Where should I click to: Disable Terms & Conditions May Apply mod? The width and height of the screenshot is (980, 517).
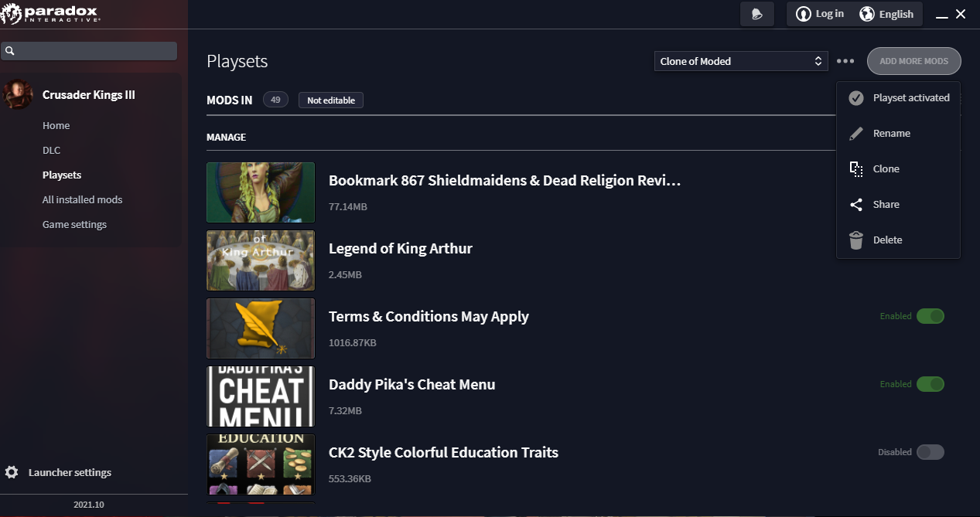pyautogui.click(x=930, y=316)
